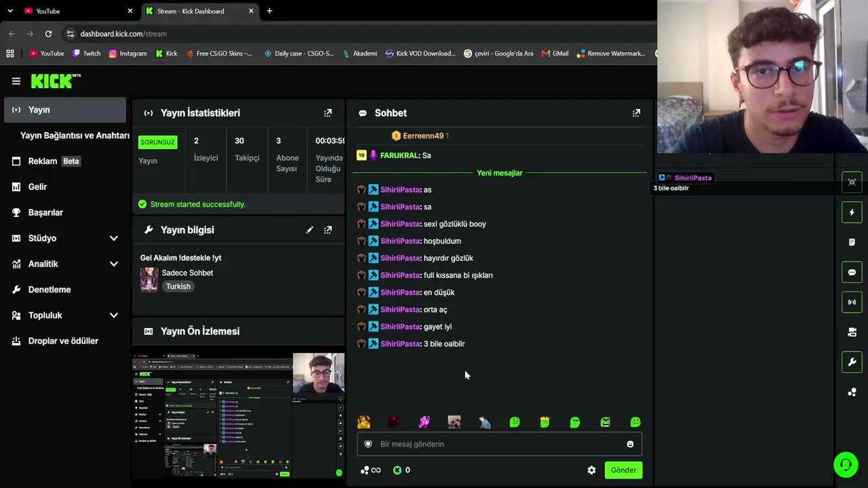Pop out the Yayın İstatistikleri panel
868x488 pixels.
click(x=328, y=113)
